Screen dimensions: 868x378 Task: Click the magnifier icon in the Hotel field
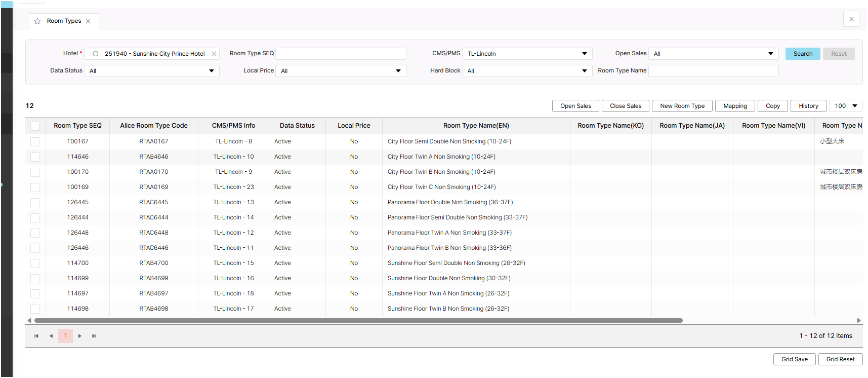point(96,54)
